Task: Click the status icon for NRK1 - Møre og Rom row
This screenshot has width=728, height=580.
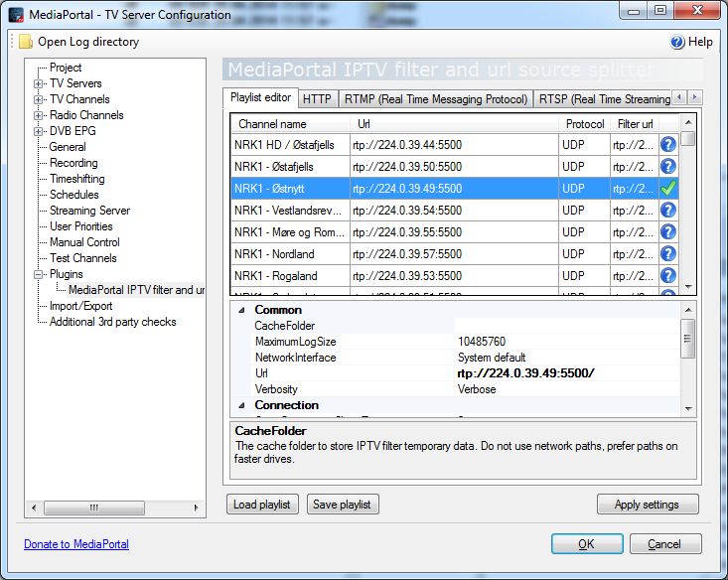Action: pyautogui.click(x=668, y=231)
